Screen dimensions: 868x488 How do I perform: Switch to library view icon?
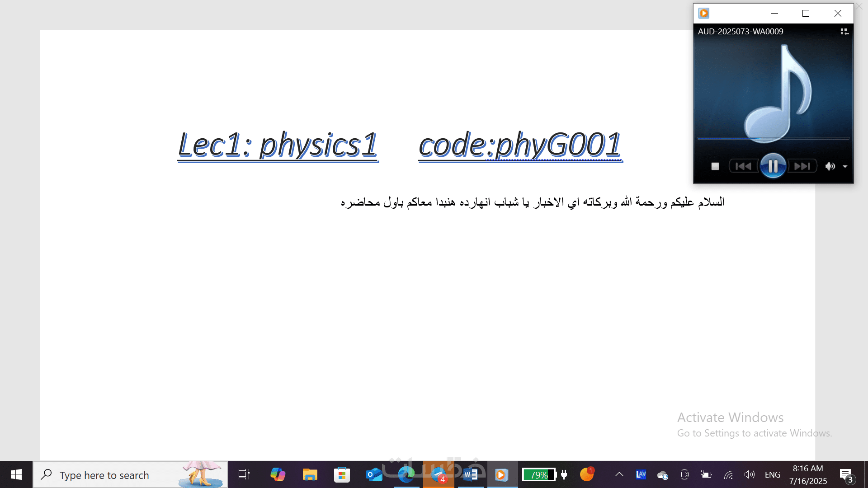tap(844, 32)
